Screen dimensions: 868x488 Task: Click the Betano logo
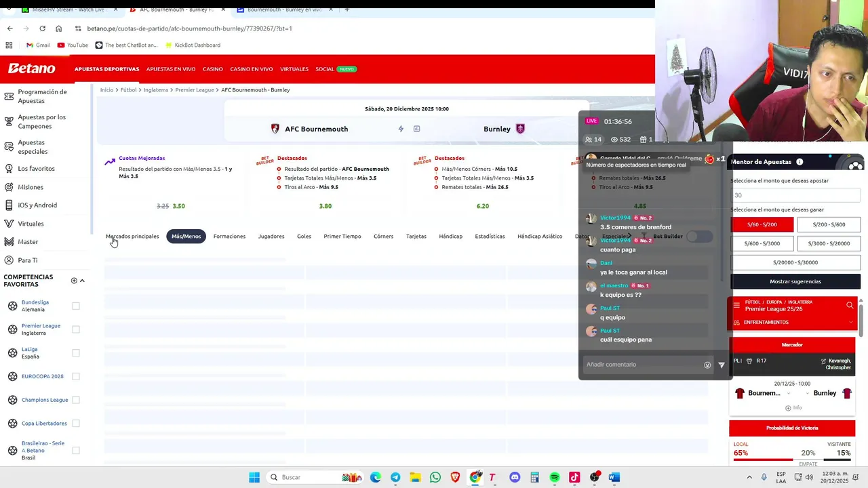click(31, 68)
